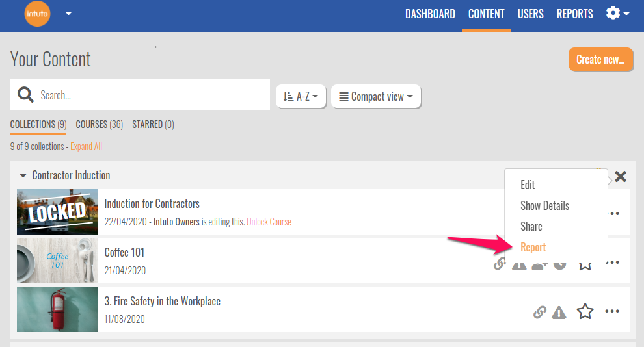
Task: Open more options for Fire Safety course
Action: 612,312
